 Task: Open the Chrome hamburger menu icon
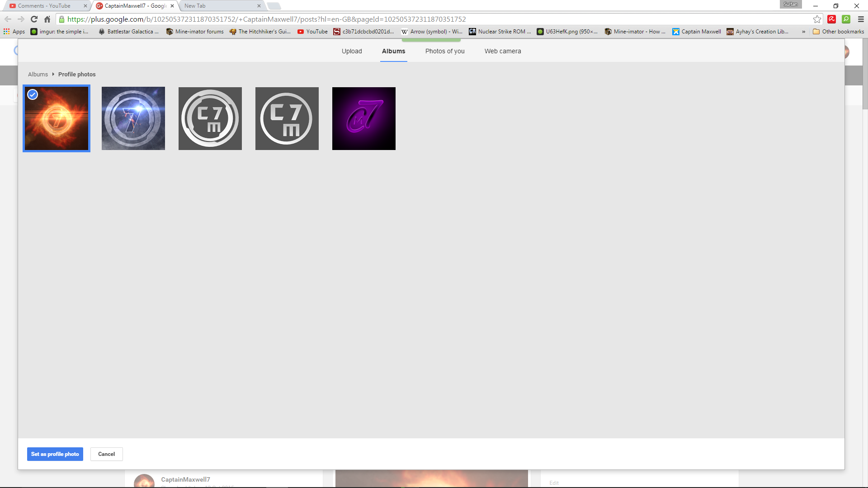tap(861, 19)
